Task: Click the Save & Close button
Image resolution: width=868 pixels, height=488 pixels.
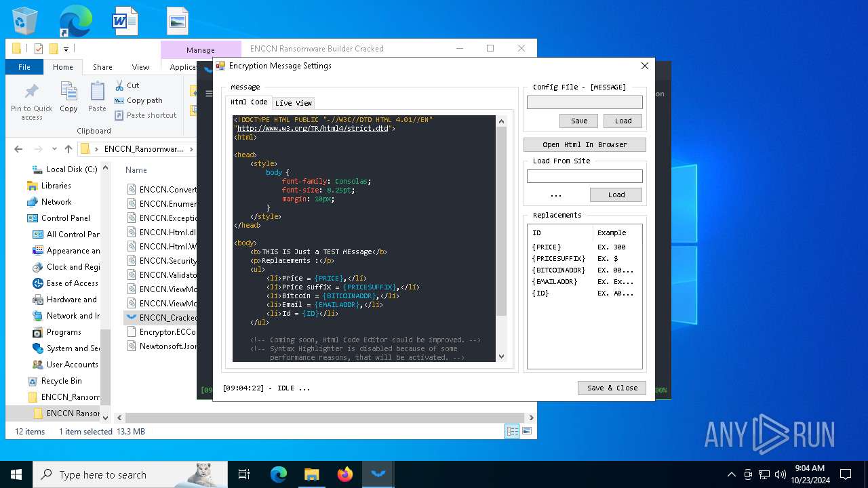Action: (612, 388)
